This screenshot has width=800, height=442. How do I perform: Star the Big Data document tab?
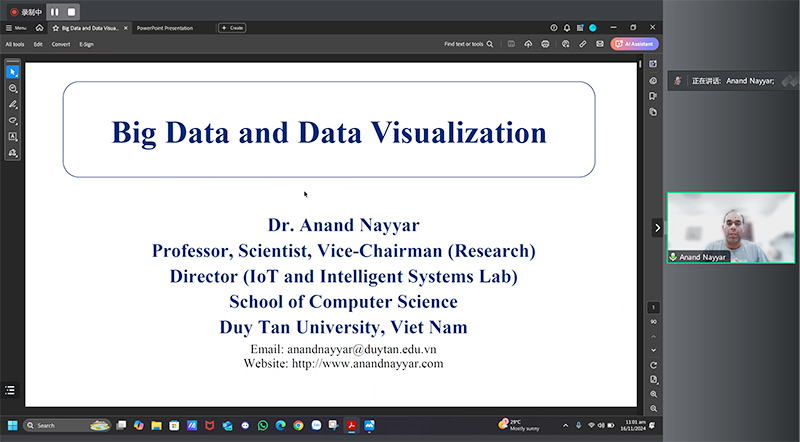56,28
